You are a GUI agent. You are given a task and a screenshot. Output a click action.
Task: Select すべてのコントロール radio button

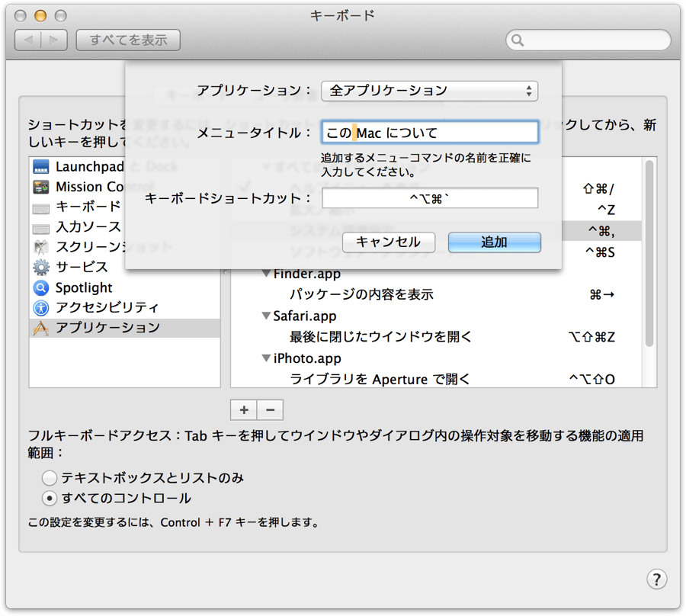[49, 499]
